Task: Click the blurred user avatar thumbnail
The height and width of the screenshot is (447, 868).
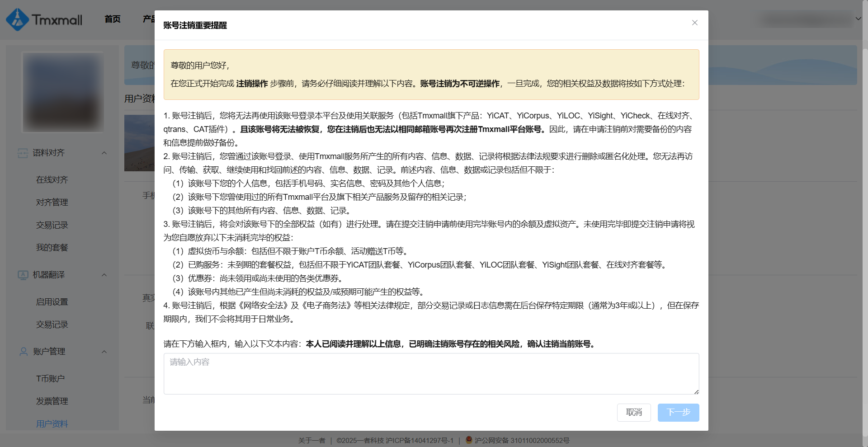Action: tap(63, 92)
